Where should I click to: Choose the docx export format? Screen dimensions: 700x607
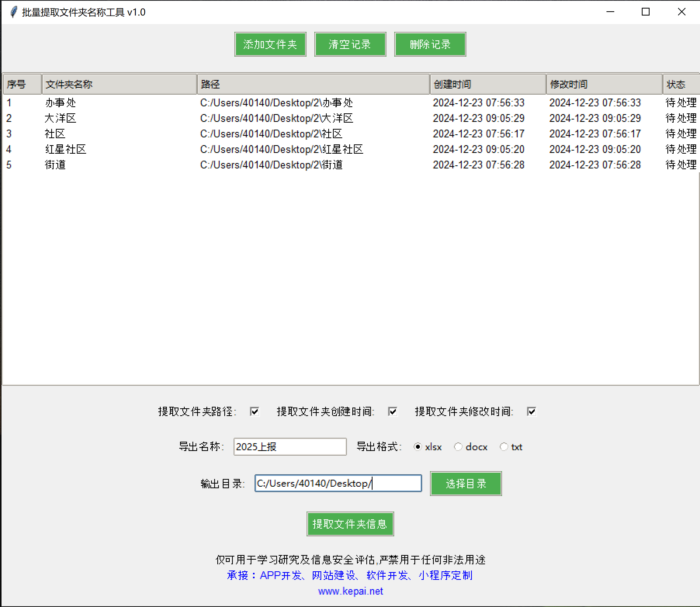[x=458, y=447]
